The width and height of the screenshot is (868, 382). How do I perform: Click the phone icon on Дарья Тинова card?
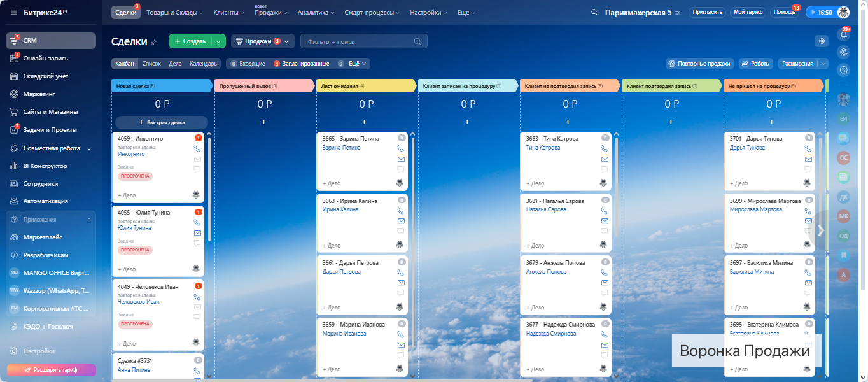808,148
